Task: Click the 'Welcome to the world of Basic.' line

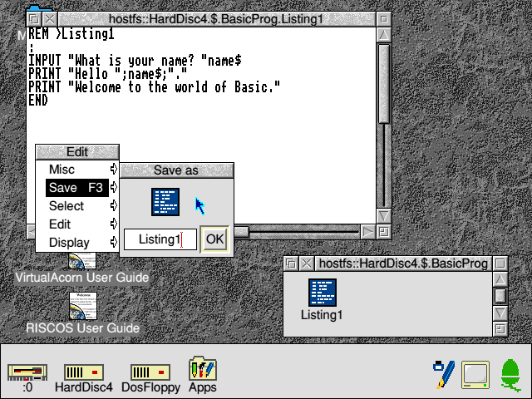Action: click(155, 86)
